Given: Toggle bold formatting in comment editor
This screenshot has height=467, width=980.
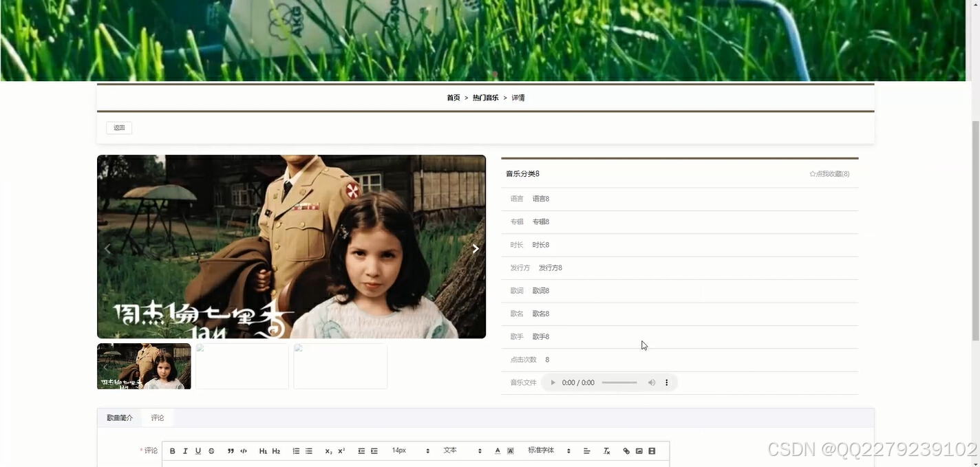Looking at the screenshot, I should click(x=173, y=451).
